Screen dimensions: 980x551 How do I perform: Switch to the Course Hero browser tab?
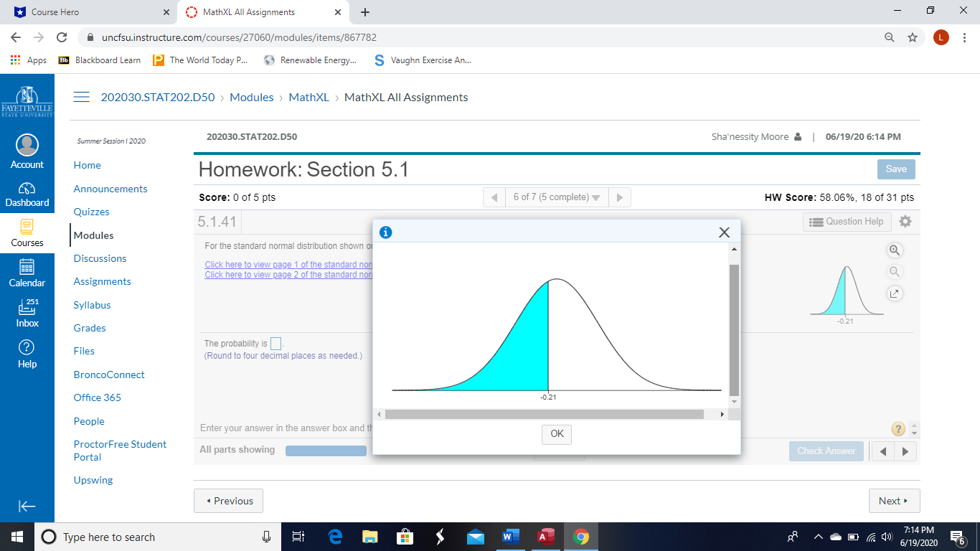click(x=86, y=11)
